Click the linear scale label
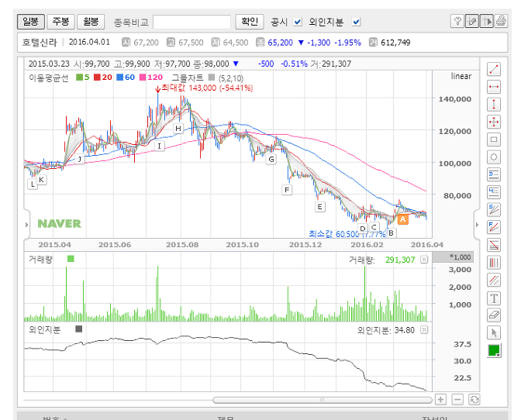The height and width of the screenshot is (420, 514). click(x=461, y=76)
